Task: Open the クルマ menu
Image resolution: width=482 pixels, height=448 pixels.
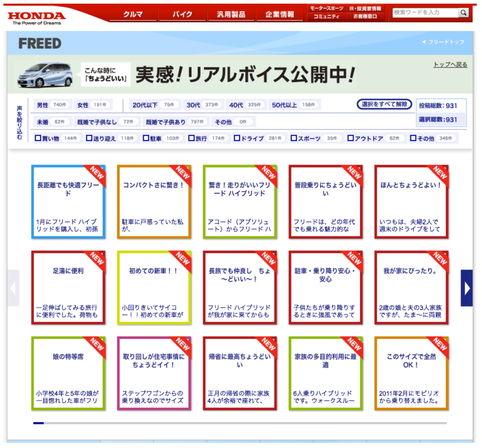Action: [133, 15]
